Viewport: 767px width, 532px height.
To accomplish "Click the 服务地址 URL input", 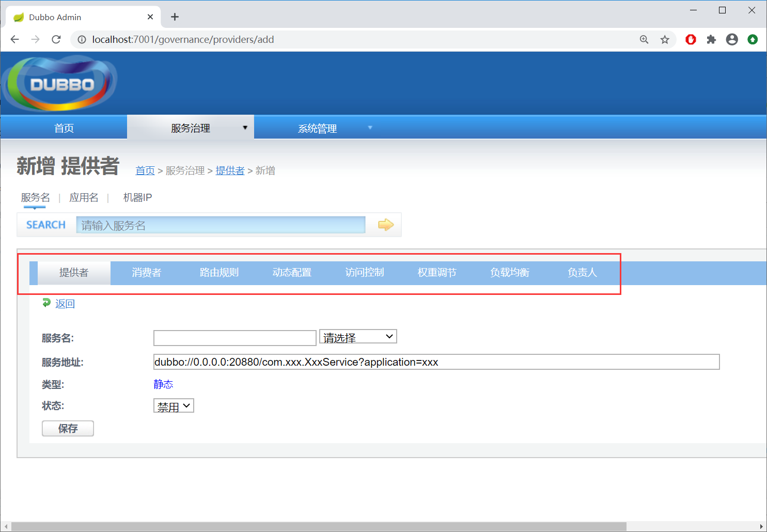I will point(436,362).
